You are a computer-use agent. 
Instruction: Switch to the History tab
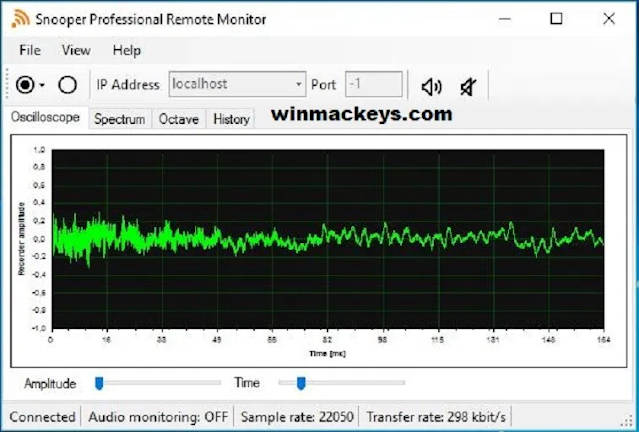(231, 119)
